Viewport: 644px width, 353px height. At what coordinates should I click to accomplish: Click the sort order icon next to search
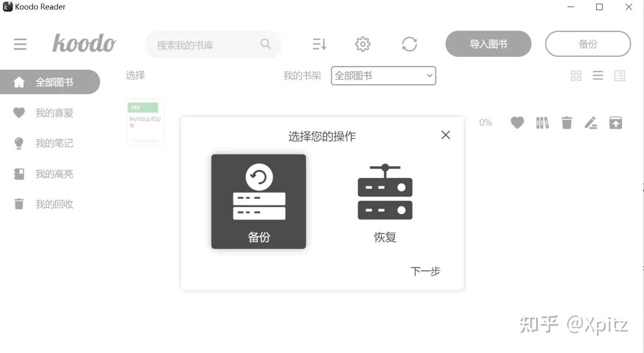tap(319, 44)
